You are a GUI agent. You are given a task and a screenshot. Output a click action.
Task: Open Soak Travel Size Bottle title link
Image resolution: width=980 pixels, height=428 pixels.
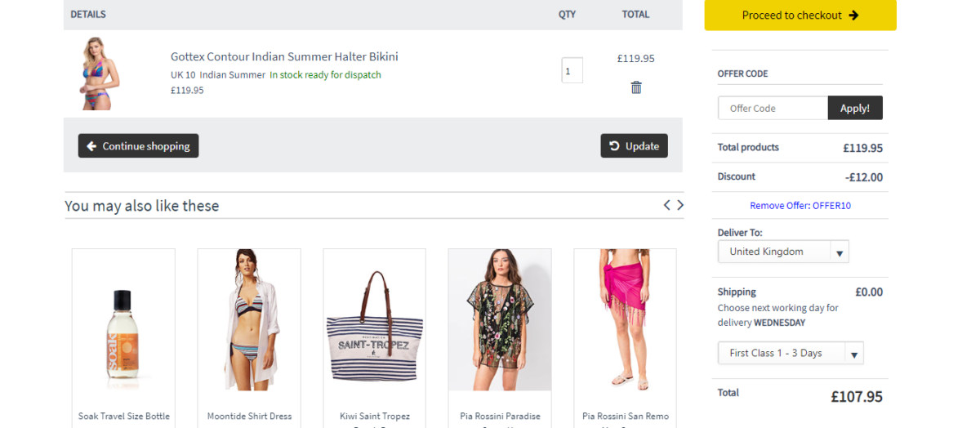pyautogui.click(x=124, y=417)
